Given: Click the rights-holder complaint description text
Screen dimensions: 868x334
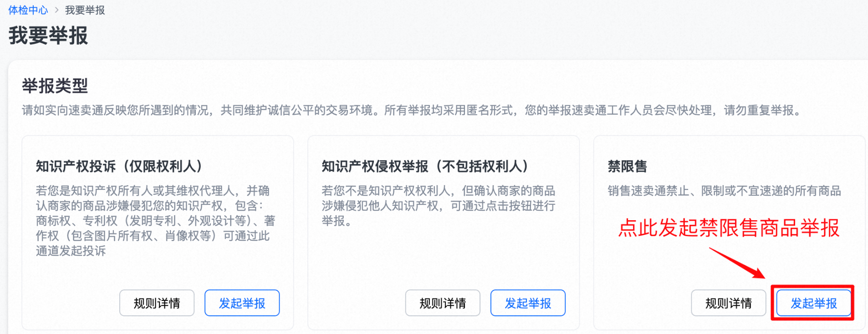Looking at the screenshot, I should coord(155,221).
